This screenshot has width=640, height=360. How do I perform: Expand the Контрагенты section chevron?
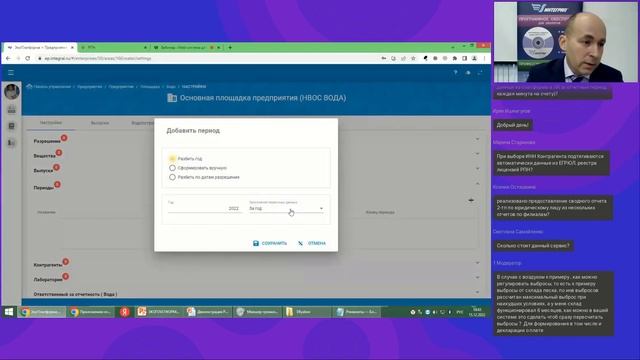(x=477, y=263)
